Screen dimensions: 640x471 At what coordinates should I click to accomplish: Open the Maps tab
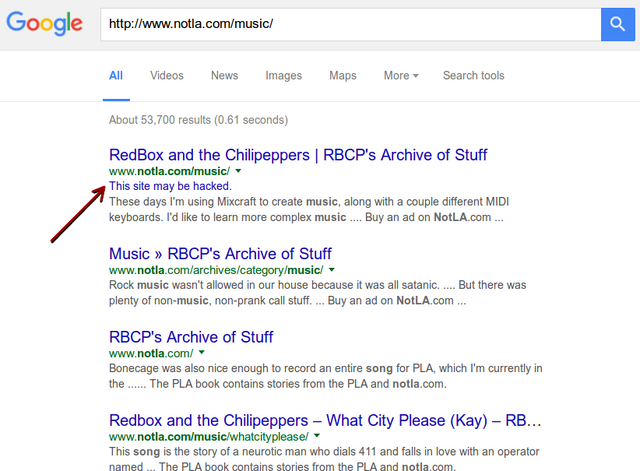tap(343, 76)
